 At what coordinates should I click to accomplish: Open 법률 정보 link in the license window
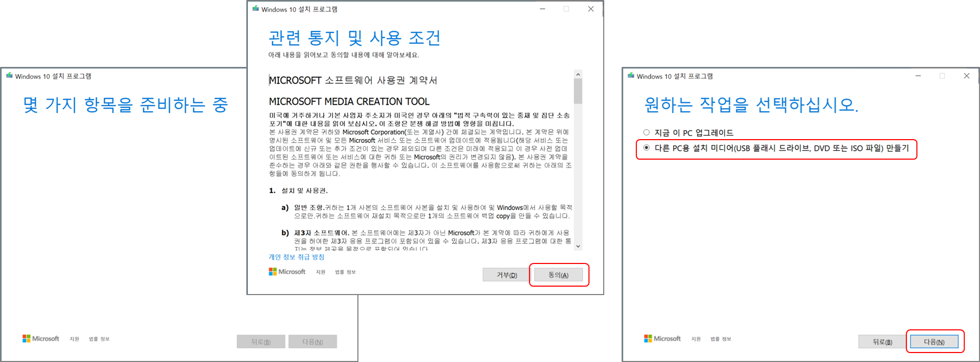(345, 272)
